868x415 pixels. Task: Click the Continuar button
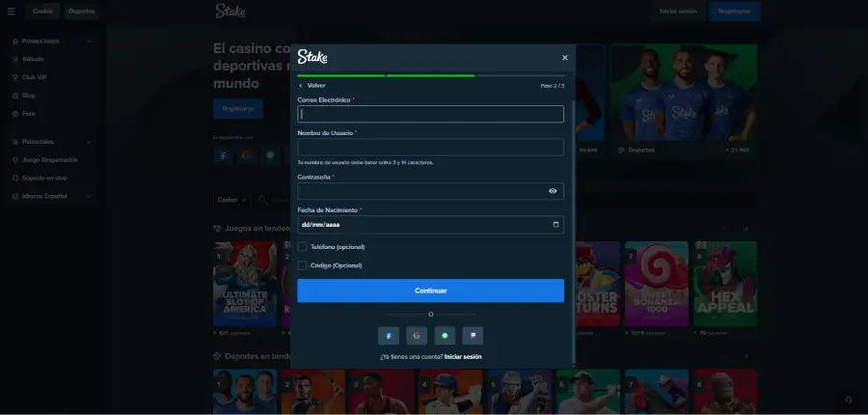click(431, 290)
